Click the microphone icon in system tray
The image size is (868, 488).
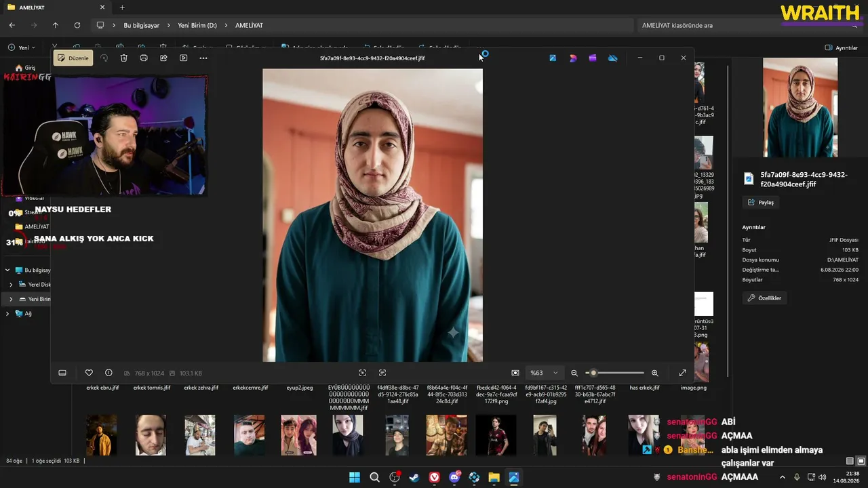point(797,477)
